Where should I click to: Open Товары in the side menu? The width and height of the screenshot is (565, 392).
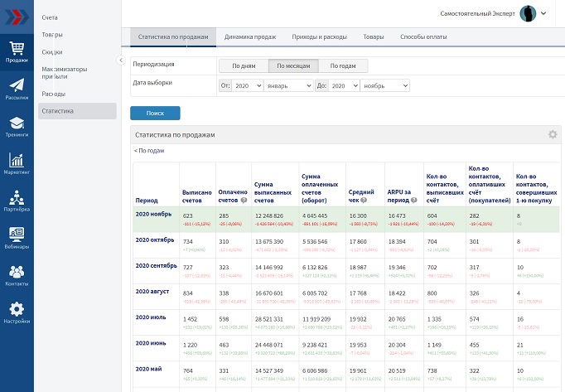[52, 35]
